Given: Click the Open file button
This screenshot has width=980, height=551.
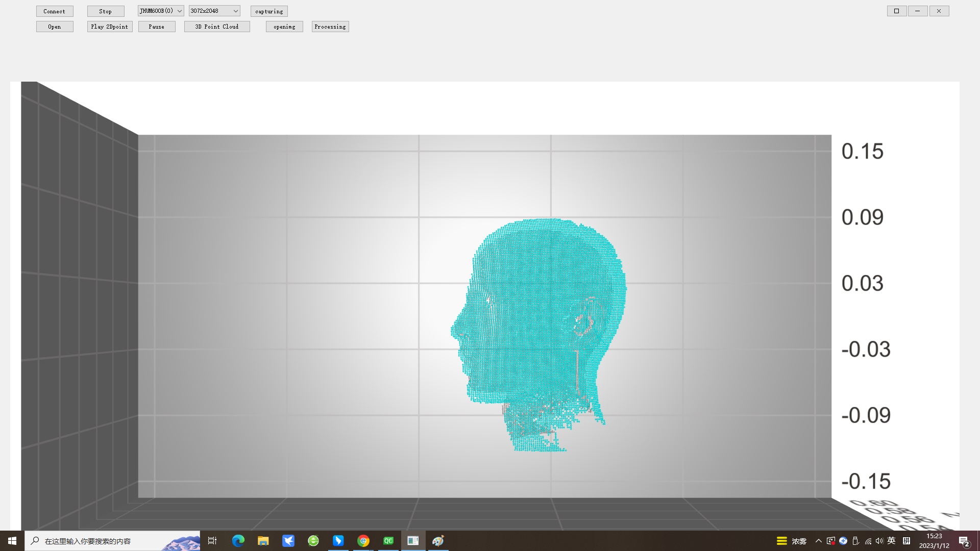Looking at the screenshot, I should coord(55,26).
